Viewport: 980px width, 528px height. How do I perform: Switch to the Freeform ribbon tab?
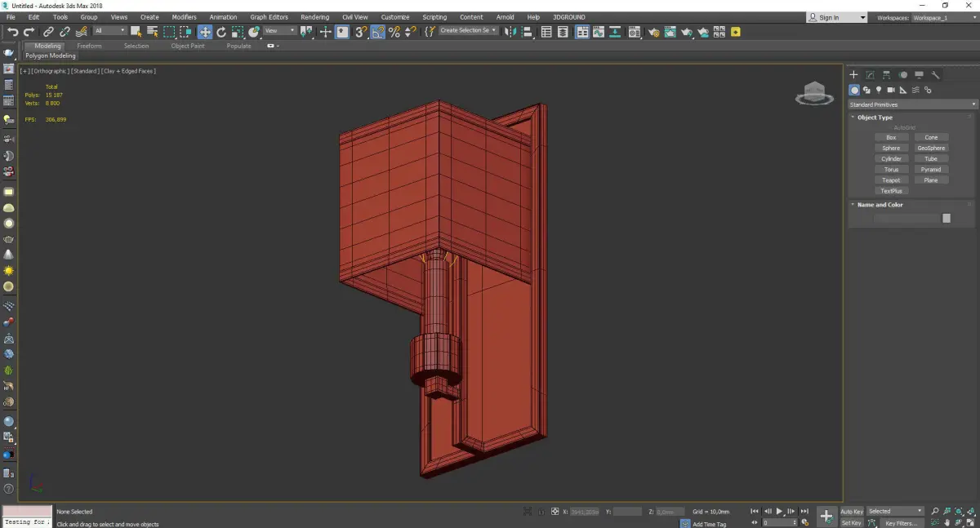point(89,47)
